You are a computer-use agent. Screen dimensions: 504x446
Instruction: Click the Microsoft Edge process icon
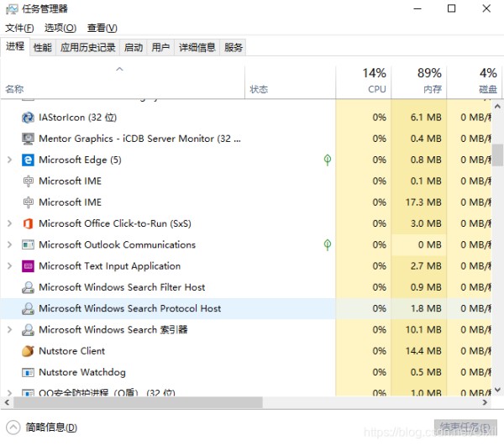coord(28,160)
